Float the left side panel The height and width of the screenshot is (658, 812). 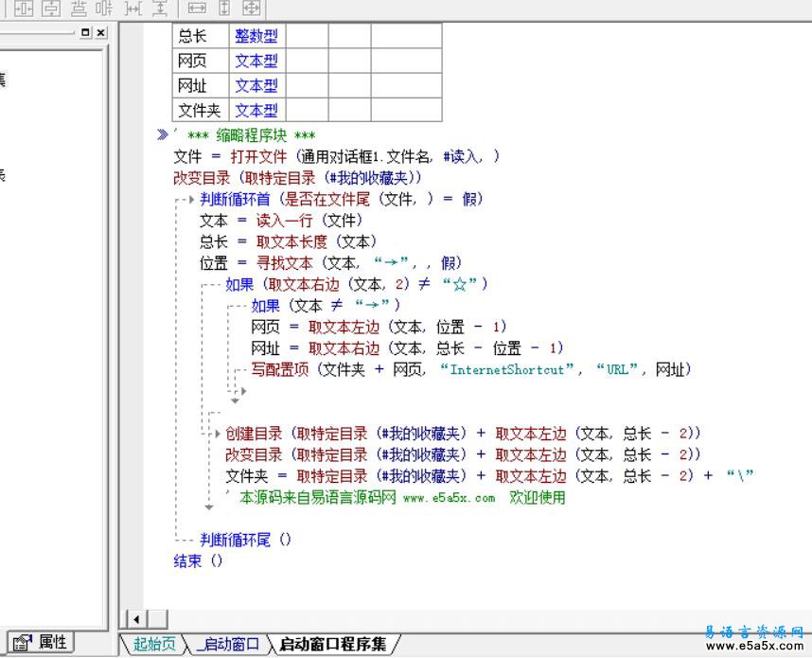click(x=86, y=32)
